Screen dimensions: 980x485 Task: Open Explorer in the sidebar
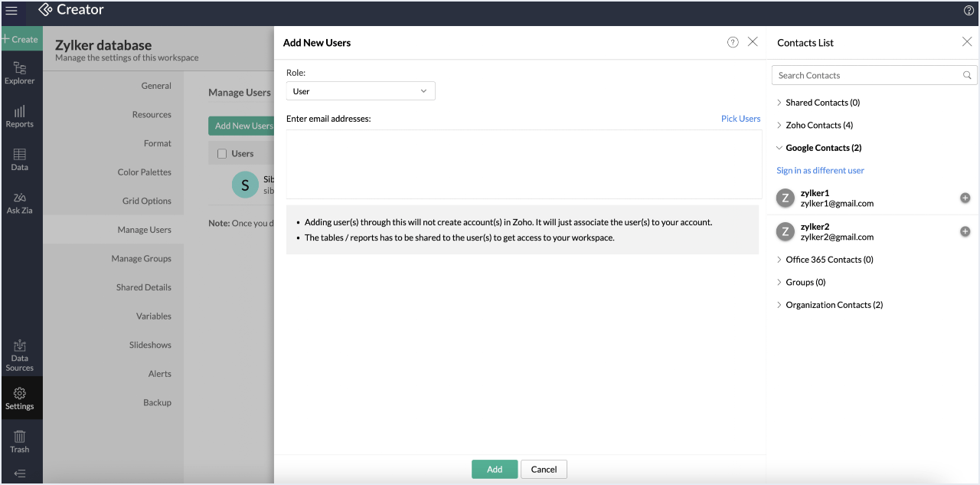pyautogui.click(x=20, y=74)
